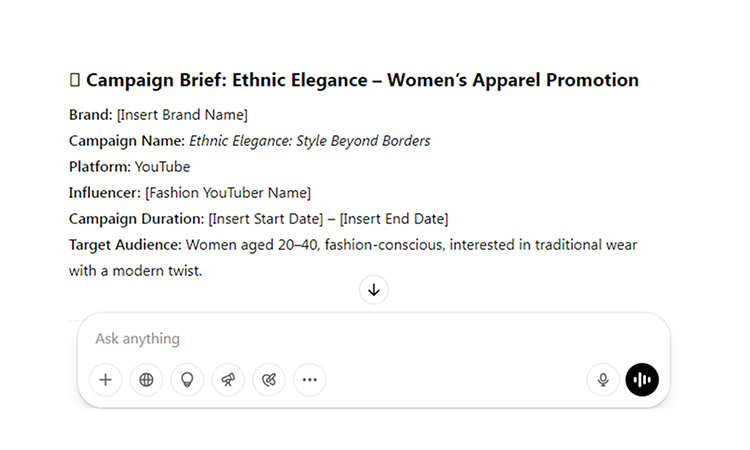This screenshot has height=450, width=750.
Task: Select the create image icon
Action: coord(269,380)
